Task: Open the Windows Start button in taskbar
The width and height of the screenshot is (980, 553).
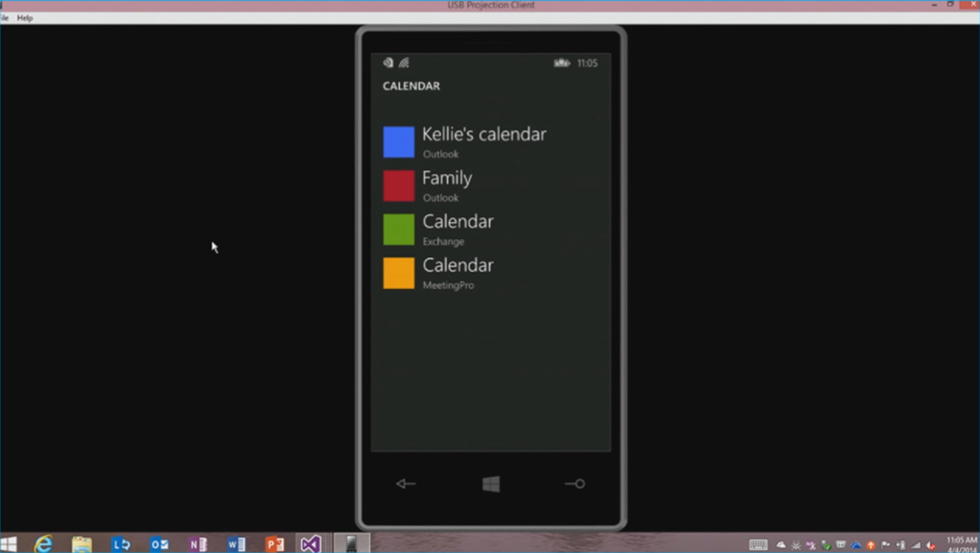Action: click(x=8, y=543)
